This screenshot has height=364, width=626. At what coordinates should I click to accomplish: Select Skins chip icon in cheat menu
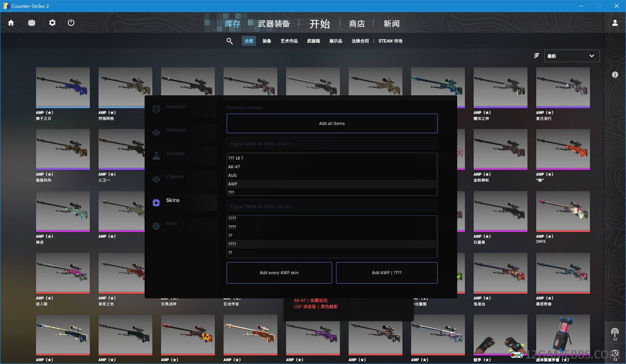pyautogui.click(x=156, y=203)
